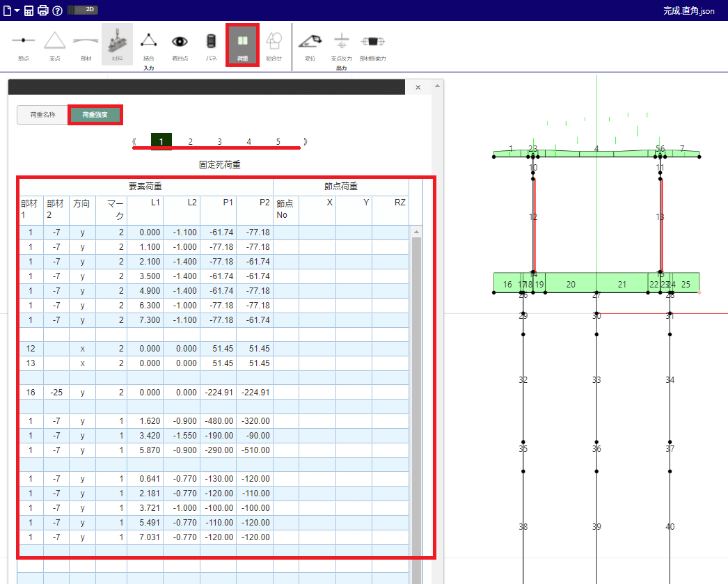This screenshot has height=584, width=728.
Task: Click the calculator icon to run analysis
Action: pos(29,10)
